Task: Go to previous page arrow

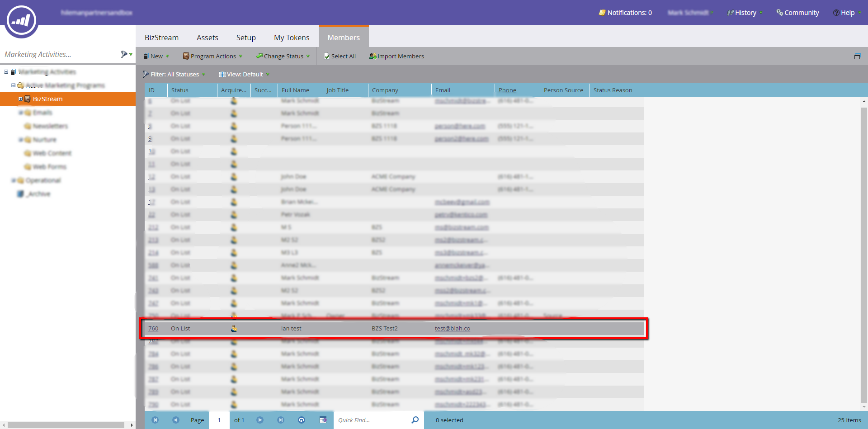Action: pos(176,420)
